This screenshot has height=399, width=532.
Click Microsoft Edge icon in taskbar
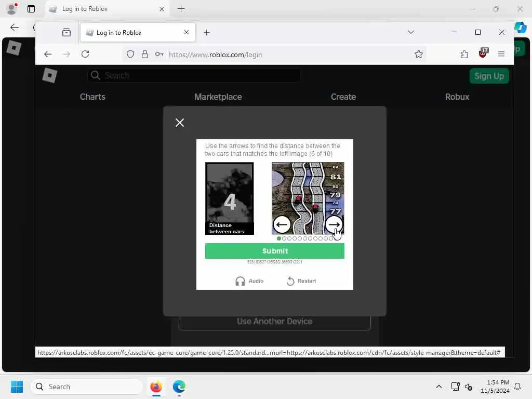(x=179, y=387)
